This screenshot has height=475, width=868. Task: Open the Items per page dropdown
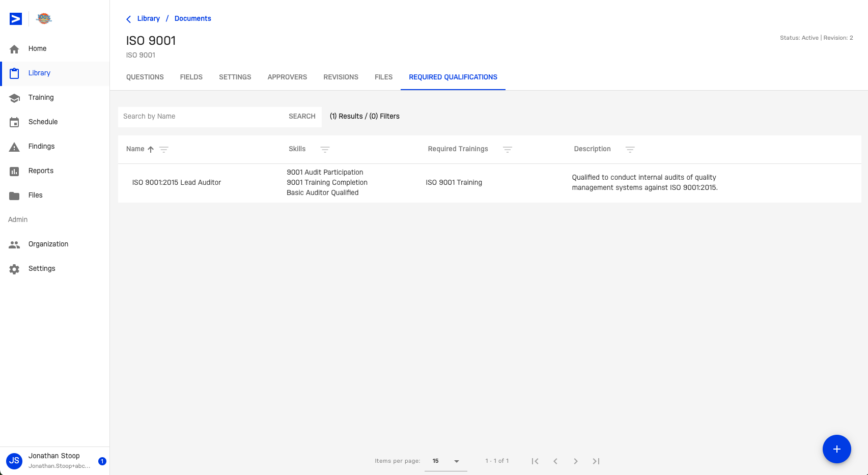pyautogui.click(x=446, y=461)
